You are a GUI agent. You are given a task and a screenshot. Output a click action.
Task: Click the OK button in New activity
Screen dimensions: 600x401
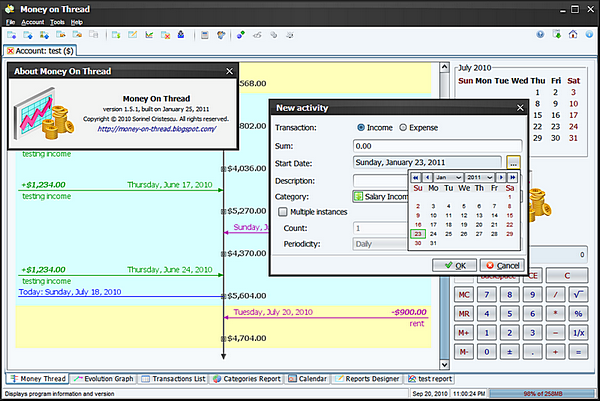click(455, 266)
